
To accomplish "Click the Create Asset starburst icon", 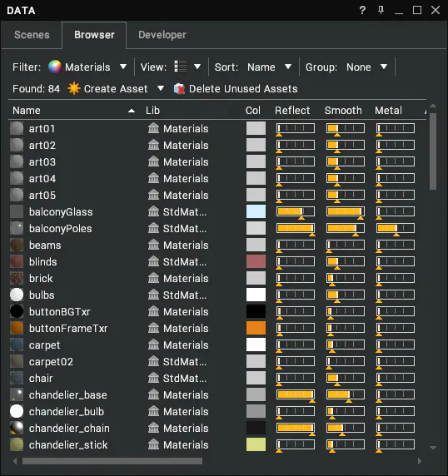I will click(x=74, y=89).
